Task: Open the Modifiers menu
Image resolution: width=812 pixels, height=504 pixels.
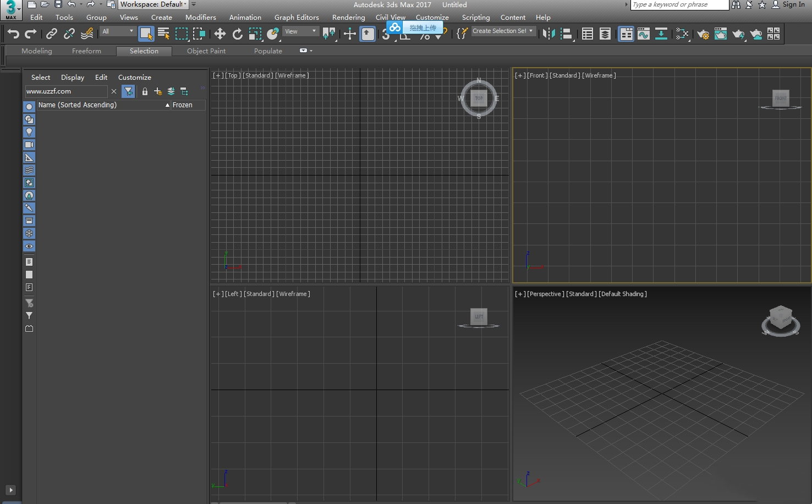Action: tap(201, 18)
